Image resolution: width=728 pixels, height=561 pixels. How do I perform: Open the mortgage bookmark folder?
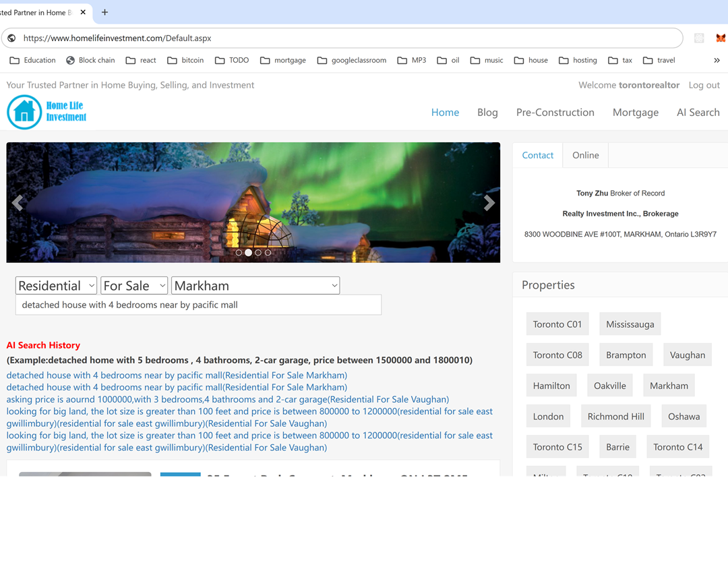tap(283, 61)
